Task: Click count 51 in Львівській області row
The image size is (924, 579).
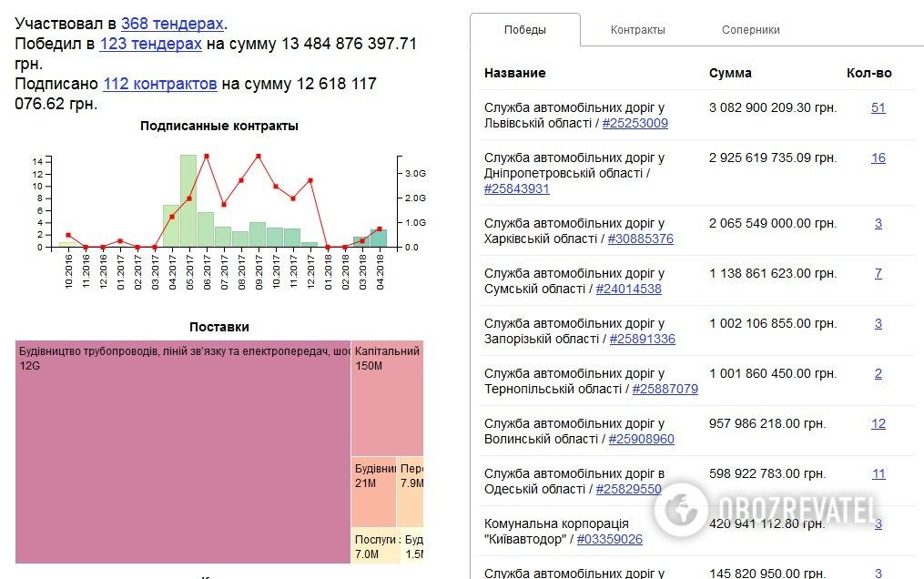Action: tap(878, 107)
